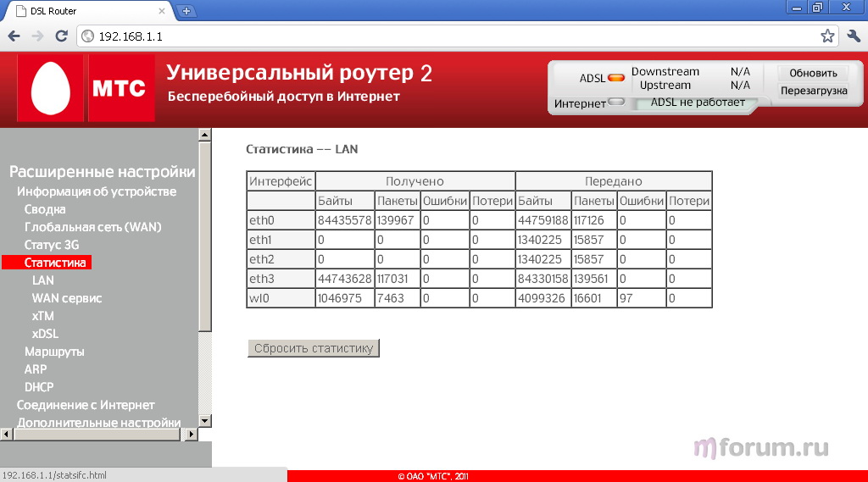
Task: Click the sidebar vertical scrollbar thumb
Action: pyautogui.click(x=205, y=236)
